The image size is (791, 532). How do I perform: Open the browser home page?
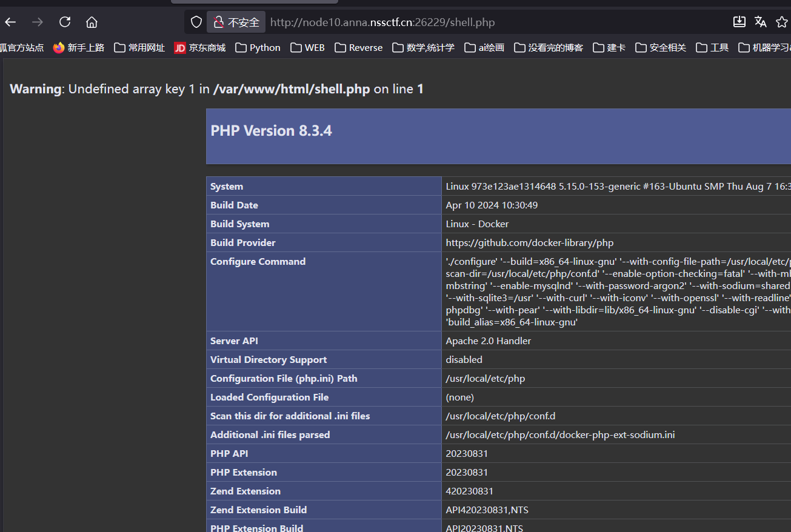[x=92, y=22]
